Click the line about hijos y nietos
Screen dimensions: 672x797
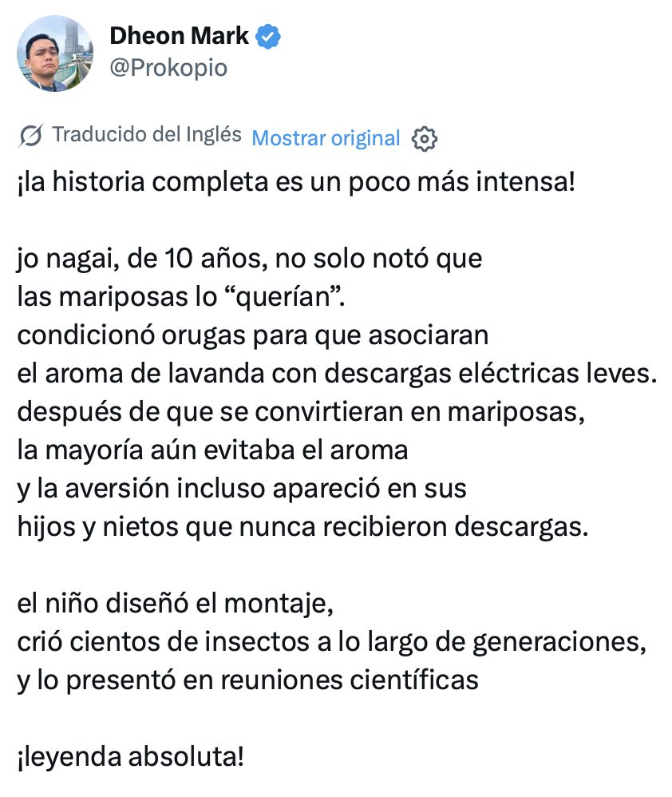[302, 527]
